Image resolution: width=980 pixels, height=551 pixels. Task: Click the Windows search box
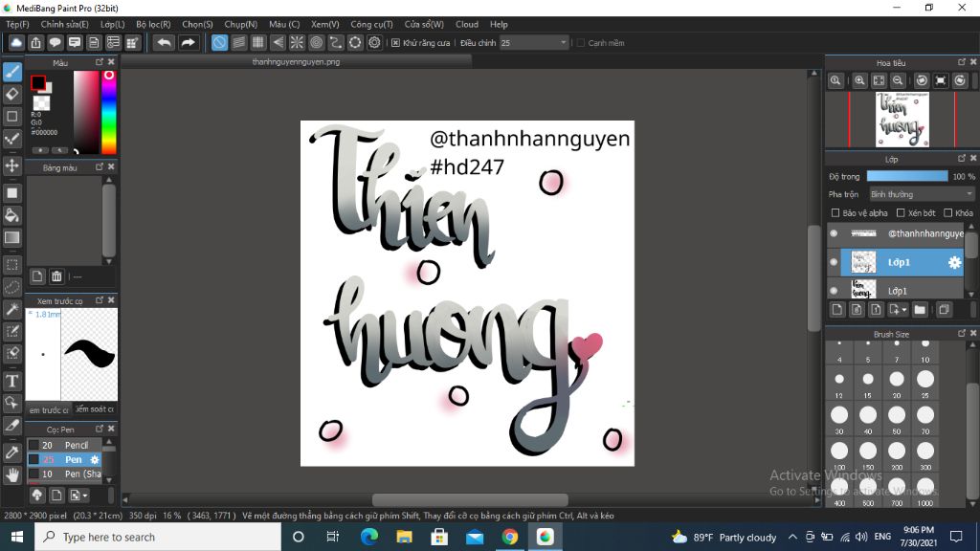coord(158,537)
